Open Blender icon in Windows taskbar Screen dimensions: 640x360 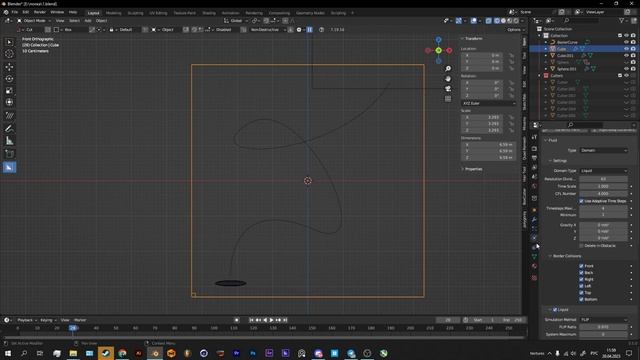155,353
